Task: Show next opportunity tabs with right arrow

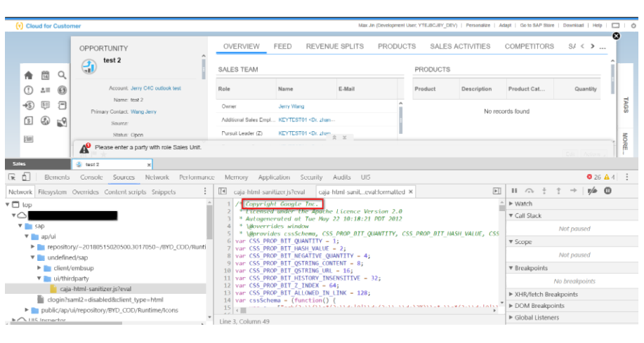Action: coord(592,46)
